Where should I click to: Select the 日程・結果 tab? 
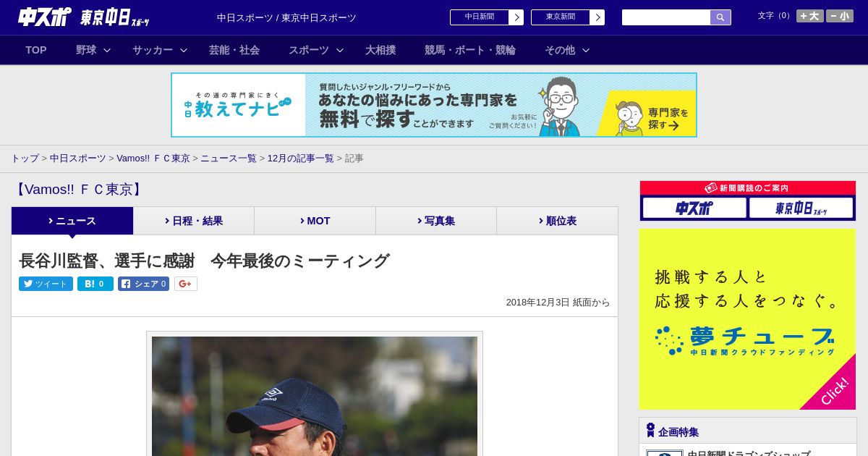click(x=194, y=221)
